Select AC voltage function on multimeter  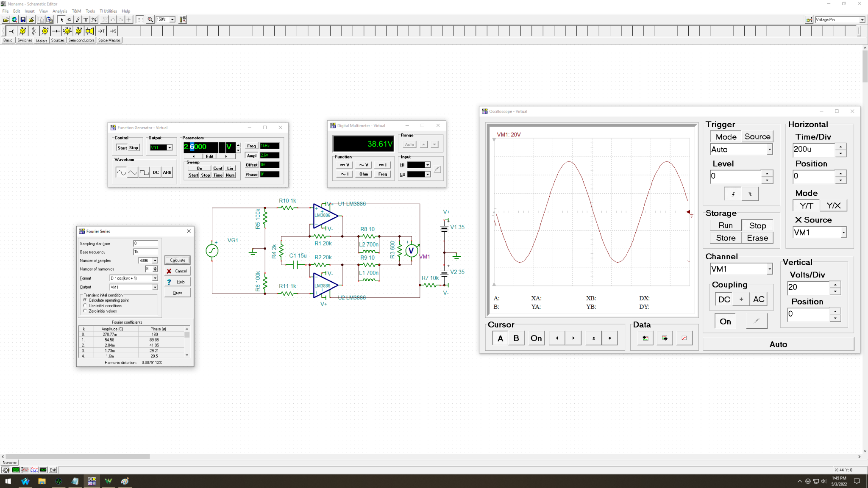(x=363, y=165)
